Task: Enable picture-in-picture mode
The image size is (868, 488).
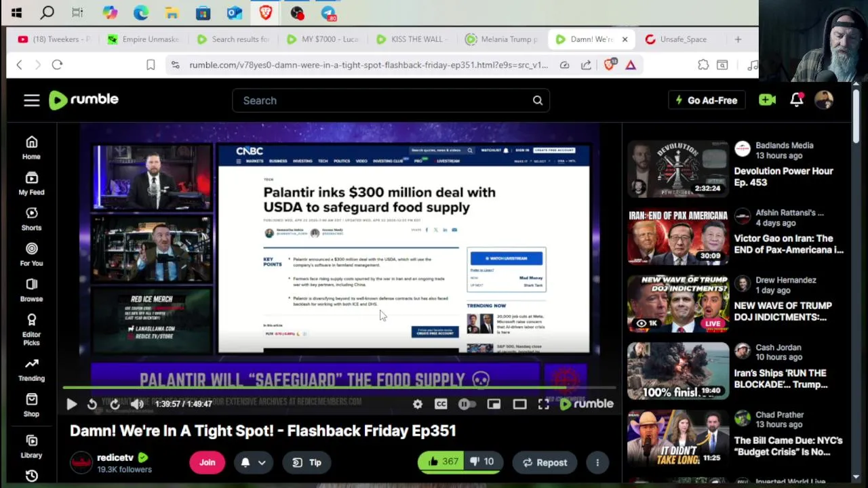Action: [494, 404]
